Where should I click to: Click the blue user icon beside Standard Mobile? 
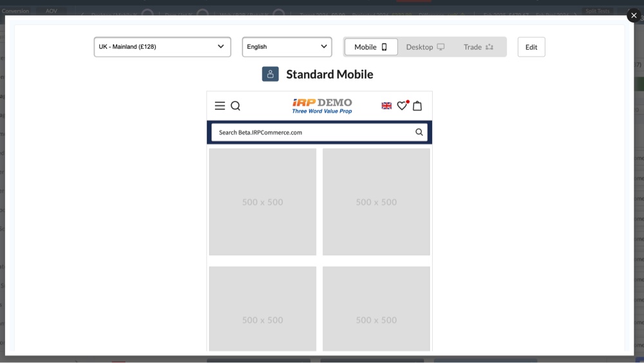click(270, 74)
